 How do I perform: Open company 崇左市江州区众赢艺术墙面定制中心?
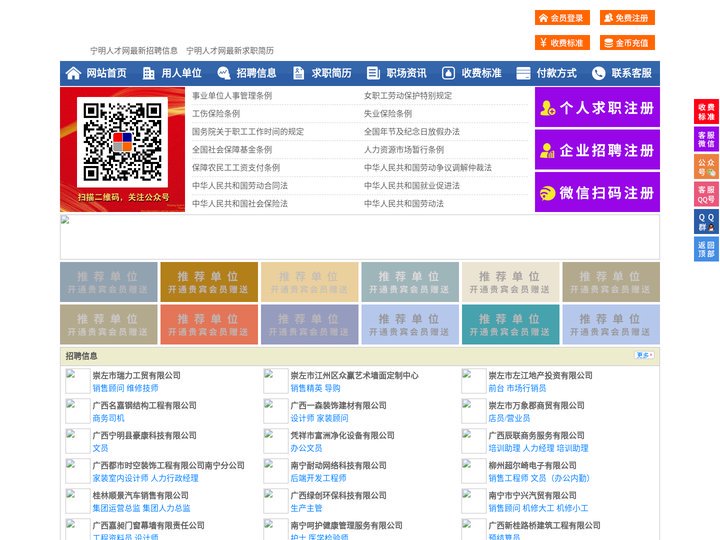point(354,375)
